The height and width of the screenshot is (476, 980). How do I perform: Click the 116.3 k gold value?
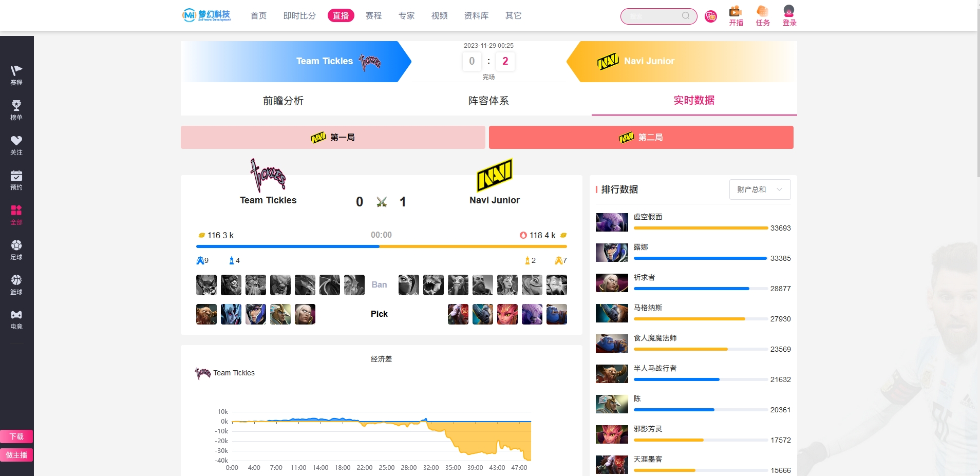220,235
